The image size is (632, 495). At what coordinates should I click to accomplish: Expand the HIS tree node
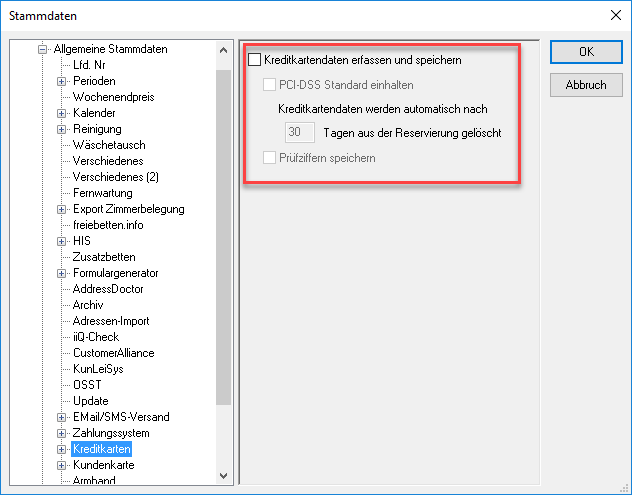click(61, 241)
